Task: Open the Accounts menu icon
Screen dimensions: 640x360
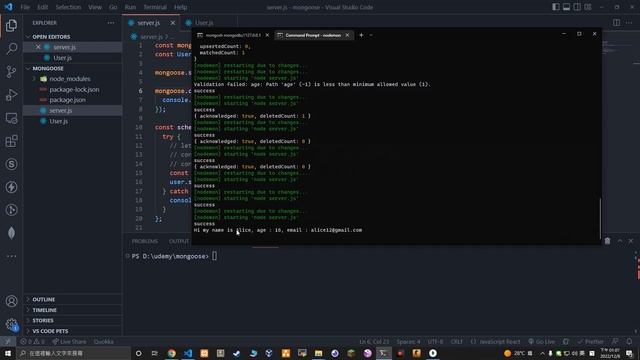Action: point(11,301)
